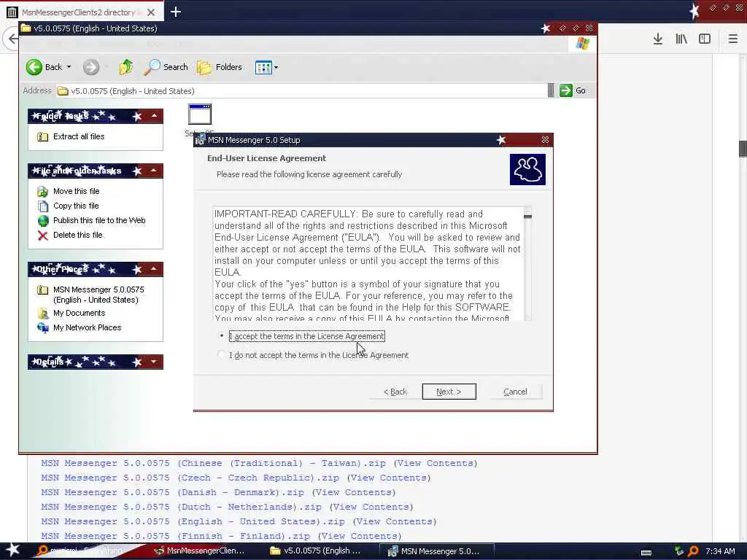Open the browser hamburger menu
Screen dimensions: 747x560
733,39
